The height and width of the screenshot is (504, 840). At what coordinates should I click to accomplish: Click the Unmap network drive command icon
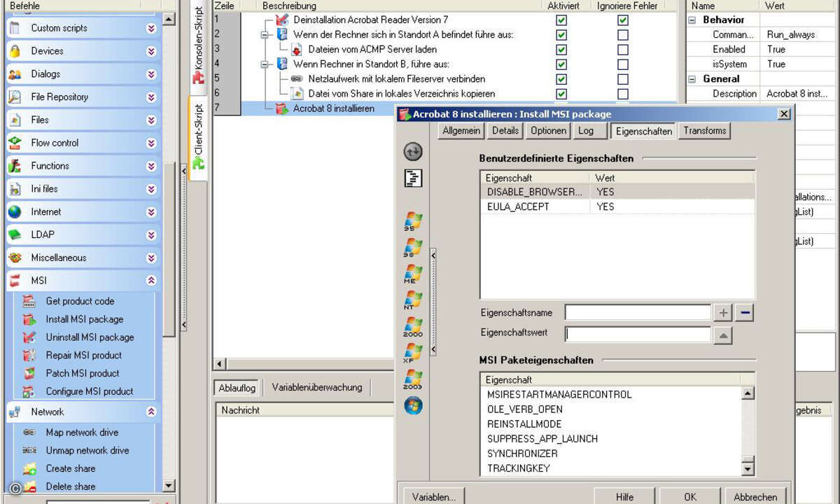[29, 451]
